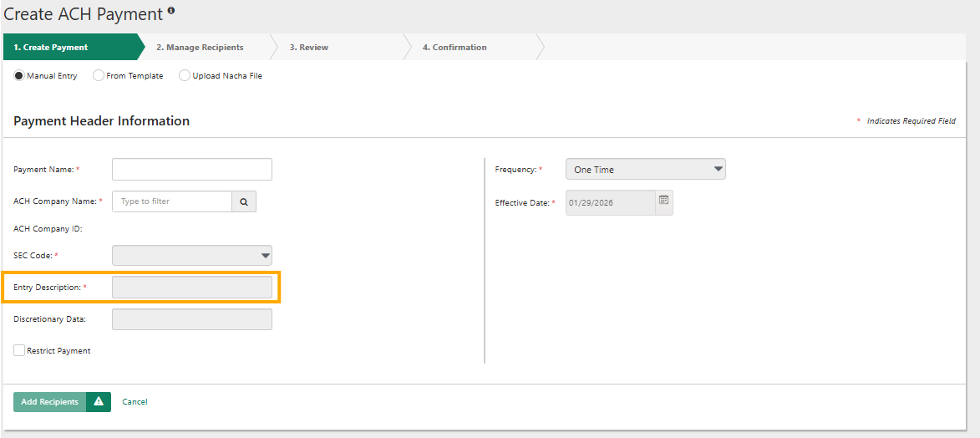This screenshot has height=438, width=980.
Task: Open the Frequency dropdown showing One Time
Action: click(645, 170)
